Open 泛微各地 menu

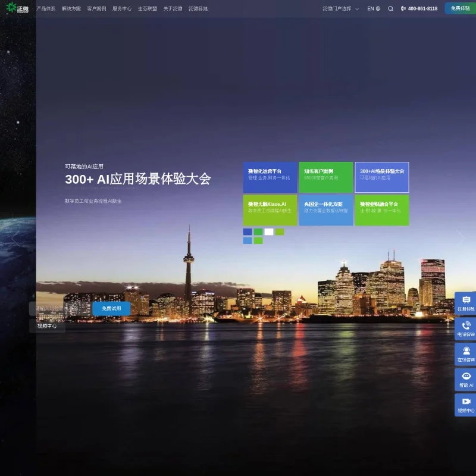tap(198, 8)
